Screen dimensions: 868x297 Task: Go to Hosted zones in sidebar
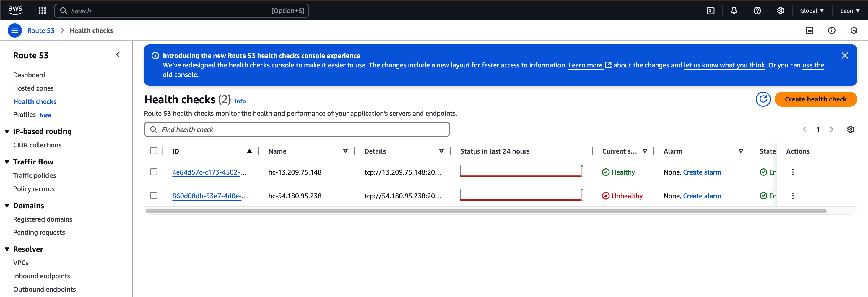33,88
